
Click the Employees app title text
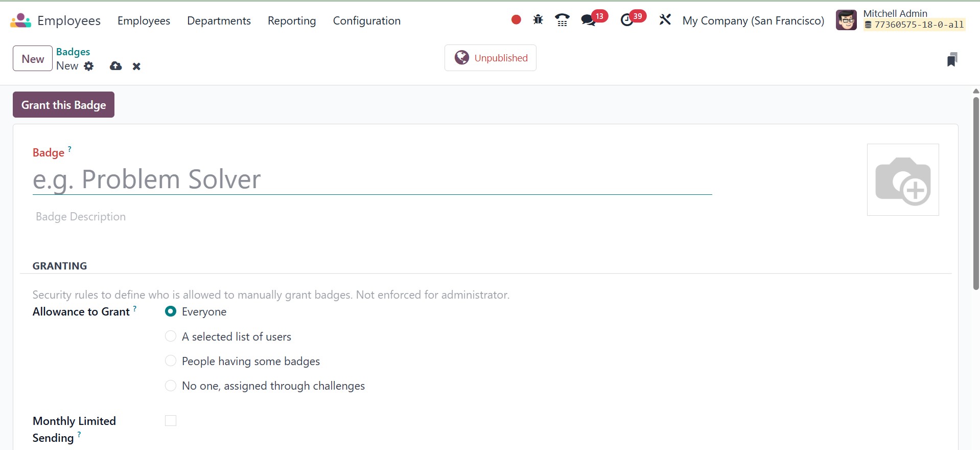pos(69,20)
